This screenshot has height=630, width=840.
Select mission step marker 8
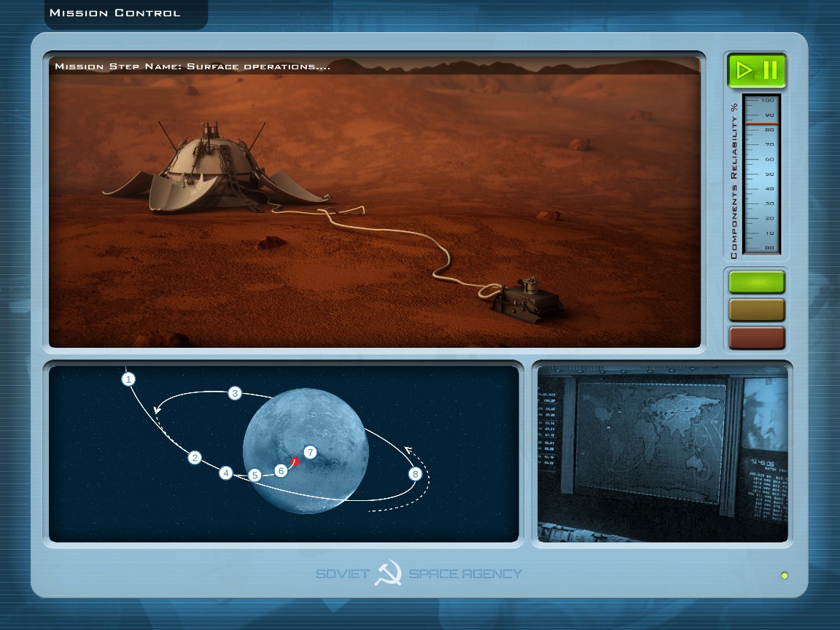(415, 474)
